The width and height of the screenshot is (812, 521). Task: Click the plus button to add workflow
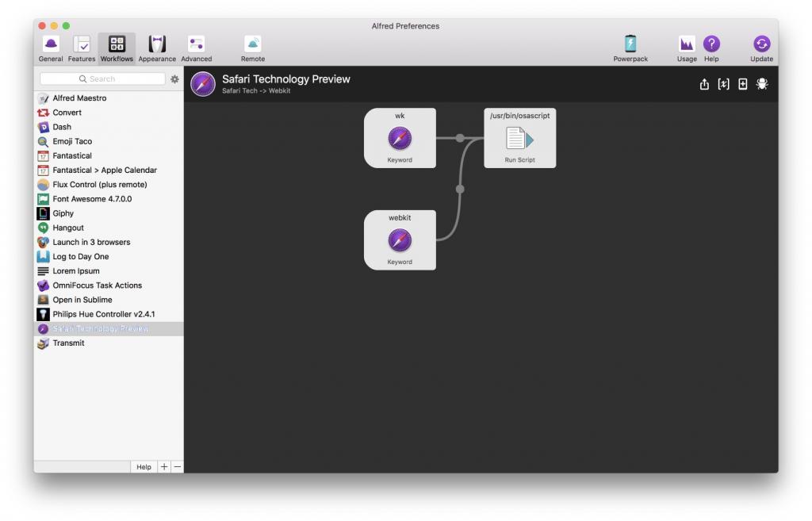[x=164, y=467]
